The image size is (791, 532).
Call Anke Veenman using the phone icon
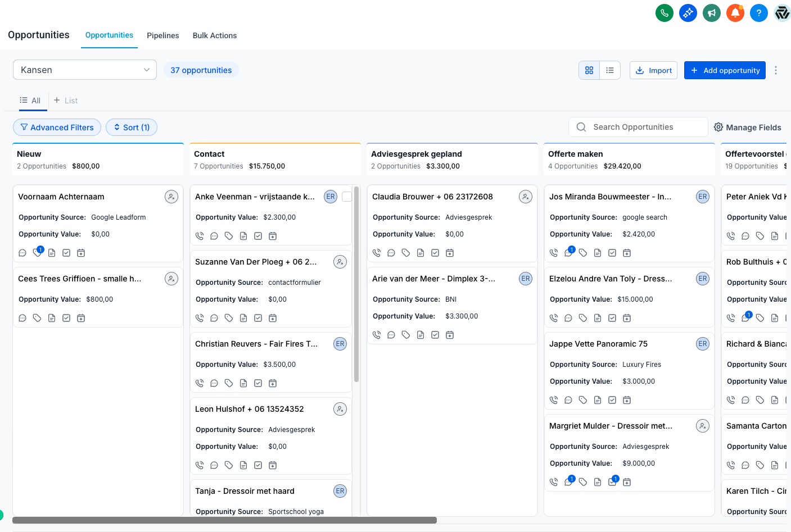[200, 236]
